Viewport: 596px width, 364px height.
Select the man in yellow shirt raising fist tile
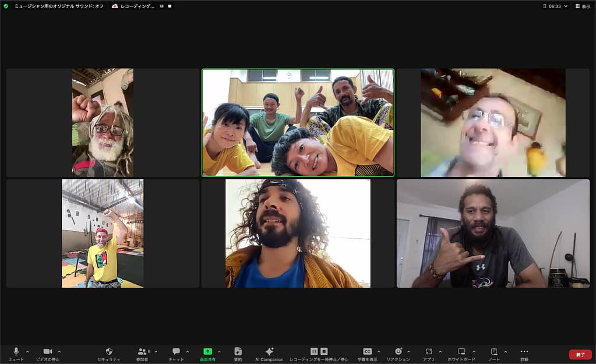[x=103, y=234]
